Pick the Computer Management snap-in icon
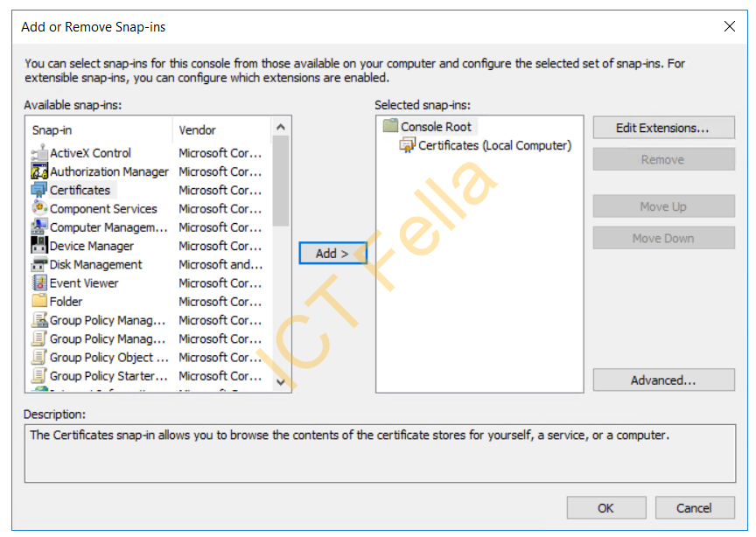756x537 pixels. click(x=39, y=227)
